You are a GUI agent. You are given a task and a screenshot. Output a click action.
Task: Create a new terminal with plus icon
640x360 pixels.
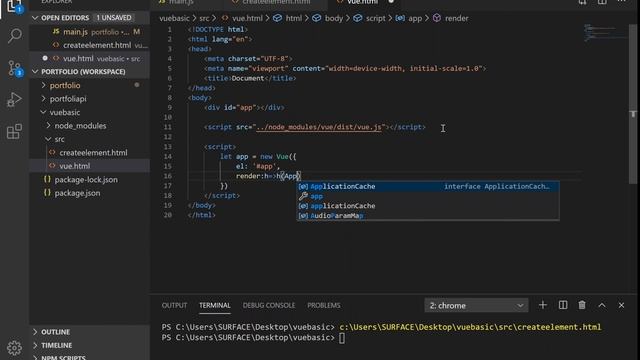tap(542, 305)
